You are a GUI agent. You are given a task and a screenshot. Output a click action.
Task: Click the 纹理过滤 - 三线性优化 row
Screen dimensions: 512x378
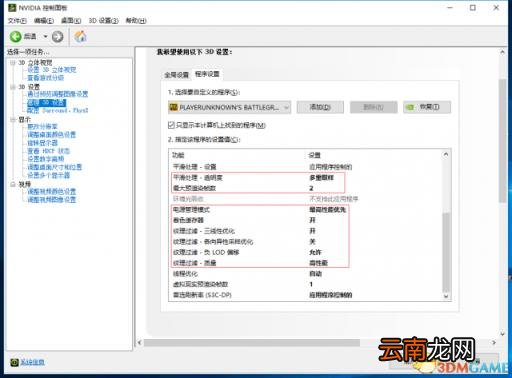[x=305, y=231]
